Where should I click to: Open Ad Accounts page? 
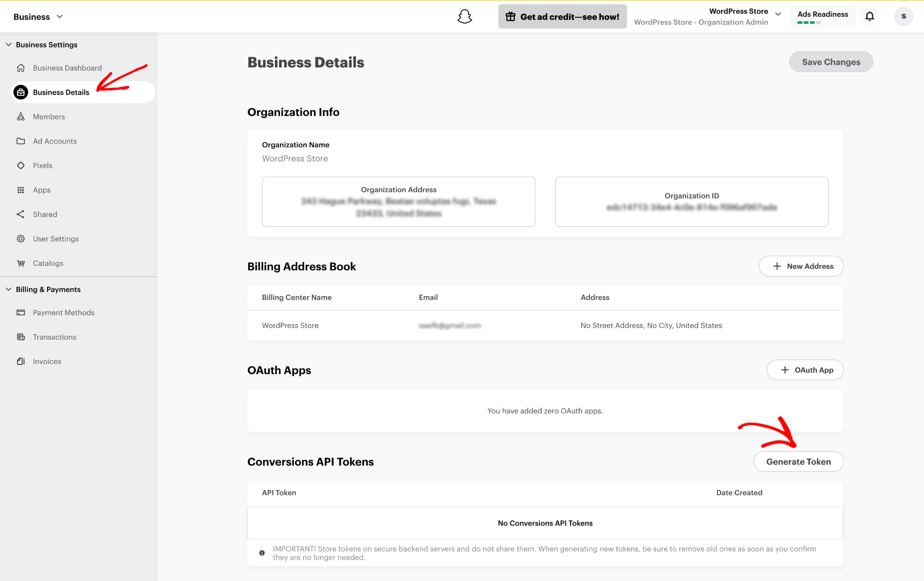(x=55, y=141)
